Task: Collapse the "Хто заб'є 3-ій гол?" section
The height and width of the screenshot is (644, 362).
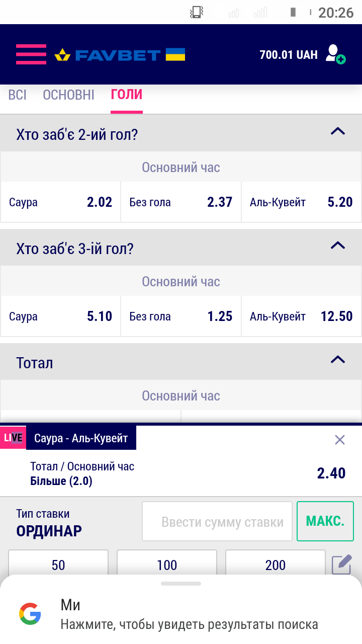Action: [338, 246]
